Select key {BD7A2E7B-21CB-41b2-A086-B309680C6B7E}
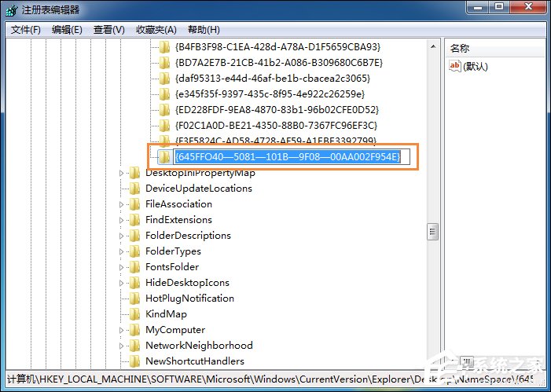 tap(279, 63)
